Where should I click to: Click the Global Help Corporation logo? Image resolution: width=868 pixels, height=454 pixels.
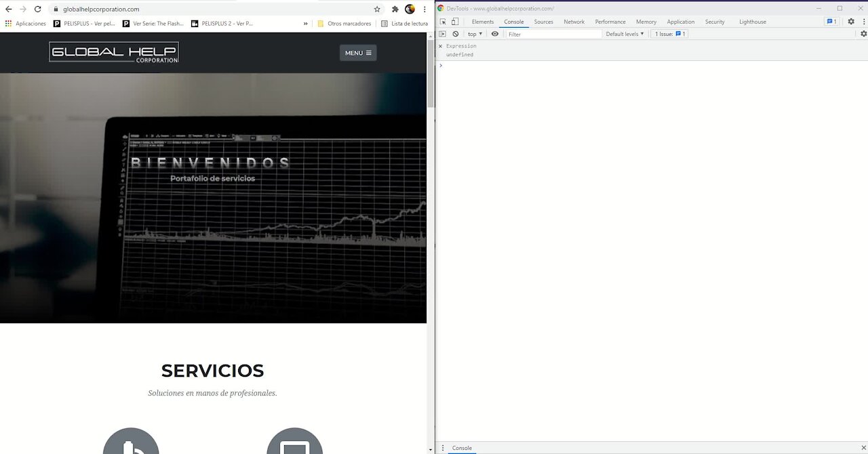tap(114, 52)
